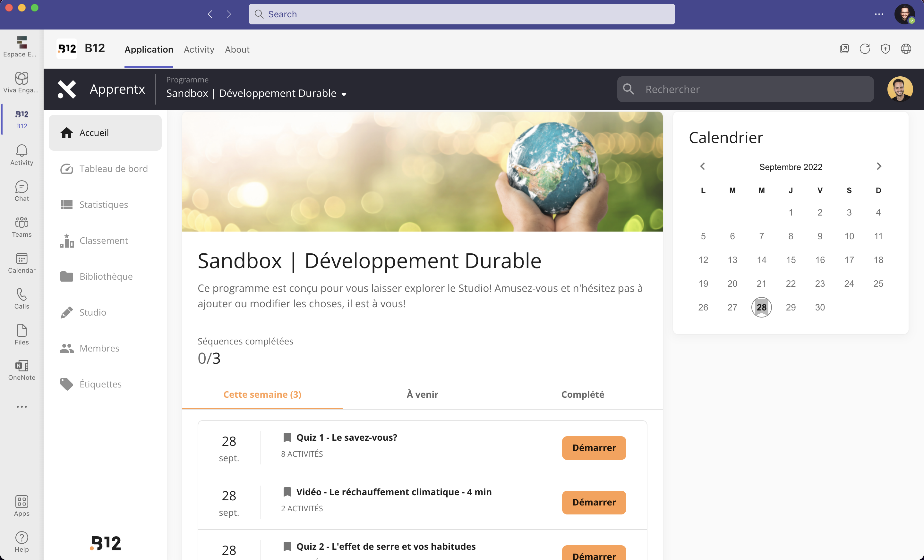Go back with the left arrow
The image size is (924, 560).
click(x=210, y=14)
